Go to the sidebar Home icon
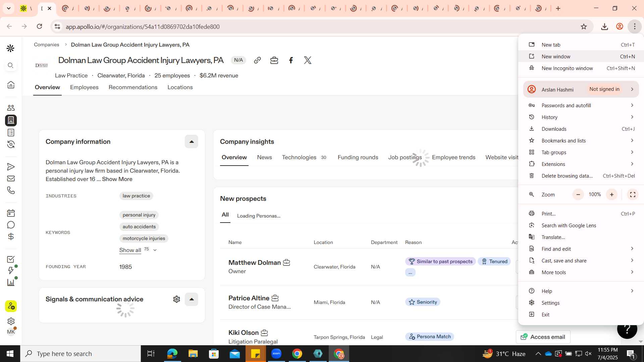644x362 pixels. [x=11, y=84]
